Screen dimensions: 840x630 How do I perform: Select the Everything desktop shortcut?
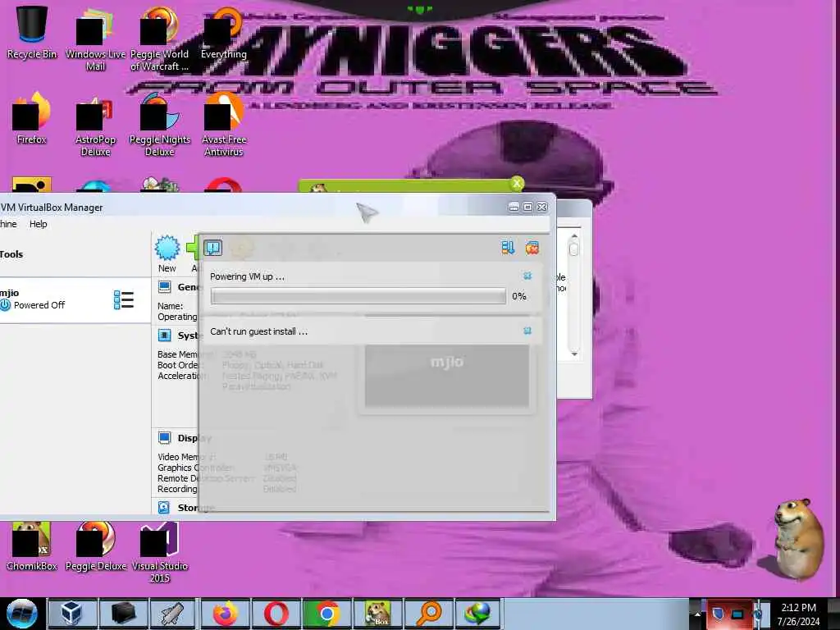[x=224, y=32]
